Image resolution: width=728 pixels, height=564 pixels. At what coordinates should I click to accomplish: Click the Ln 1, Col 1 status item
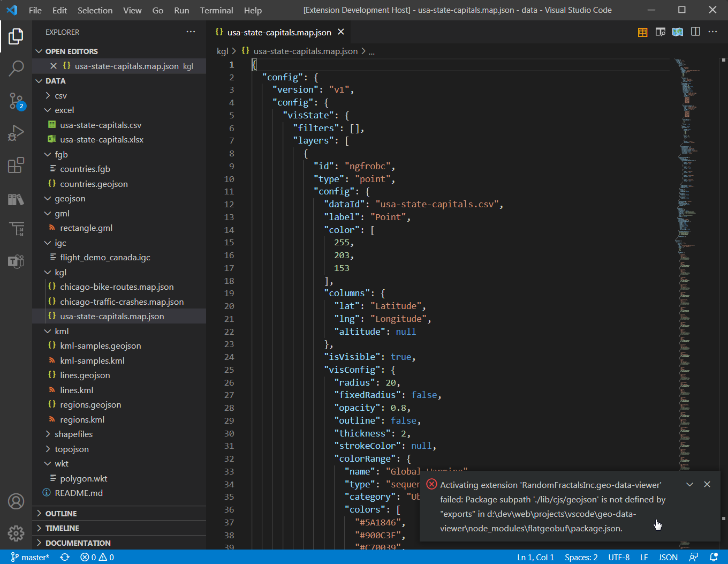535,557
